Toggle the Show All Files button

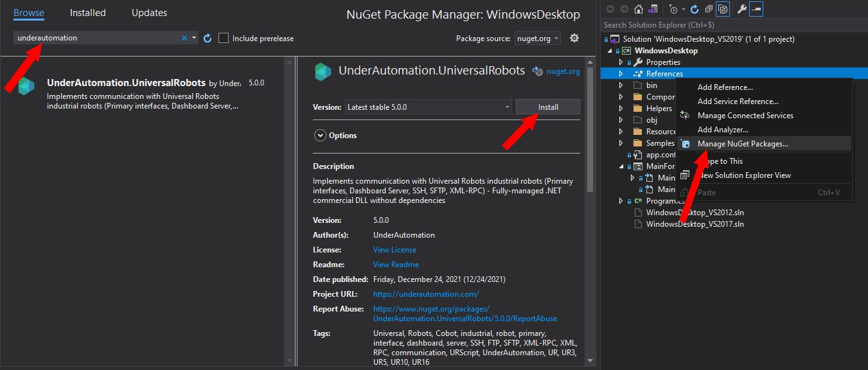[x=723, y=10]
